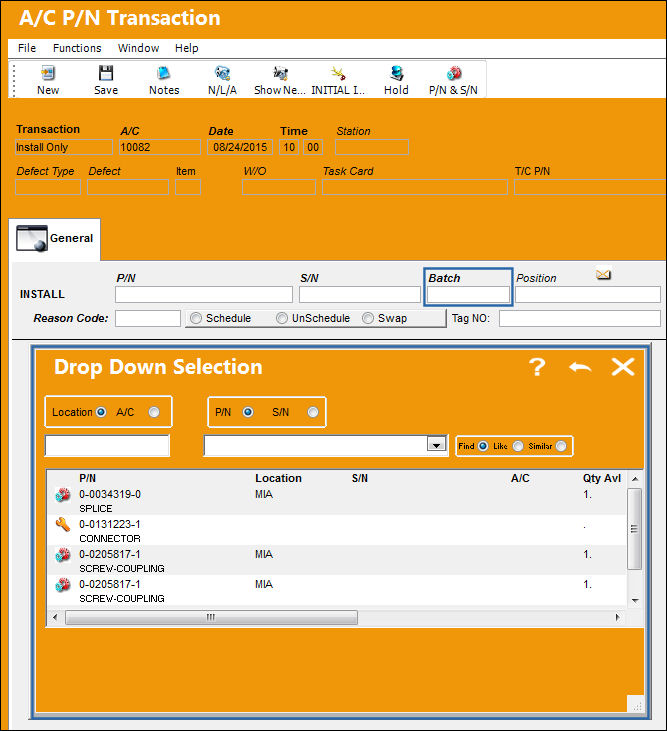Image resolution: width=667 pixels, height=731 pixels.
Task: Switch to the General tab
Action: [55, 239]
